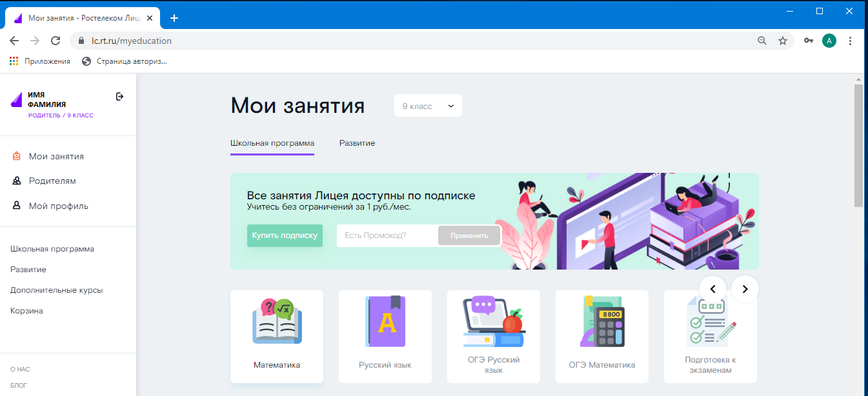View site security lock info

click(x=81, y=41)
